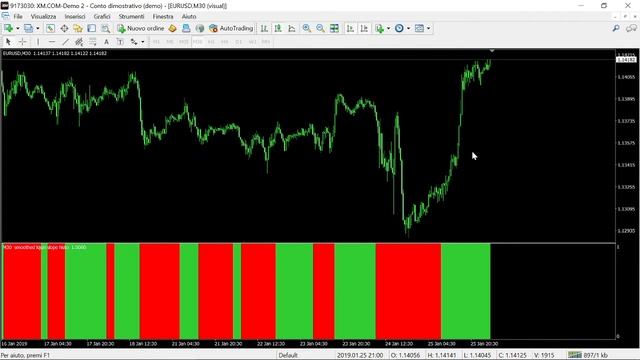Open the Data Window crosshair-circle icon
Screen dimensions: 640x360
[x=64, y=28]
